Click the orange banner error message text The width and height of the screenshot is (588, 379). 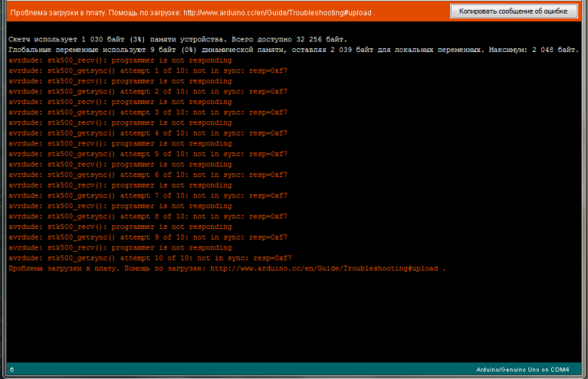192,13
